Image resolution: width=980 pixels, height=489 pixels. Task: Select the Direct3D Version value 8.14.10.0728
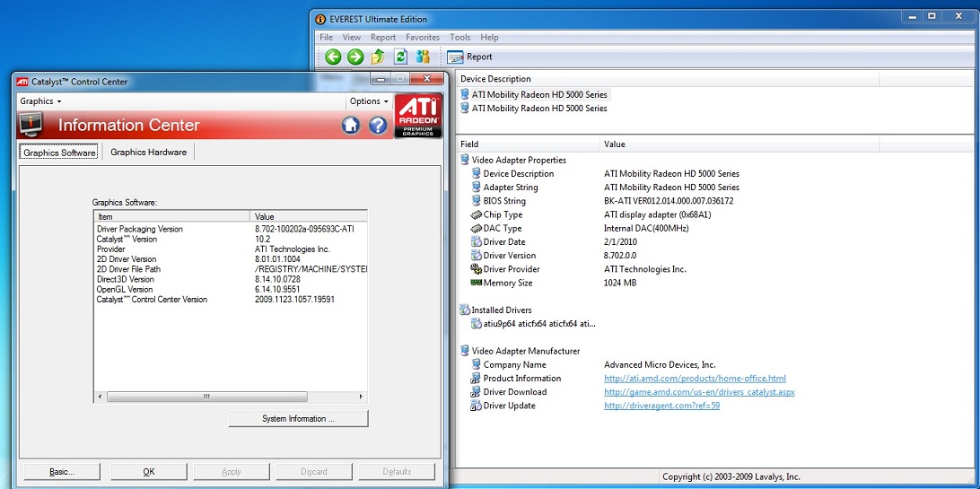click(277, 279)
